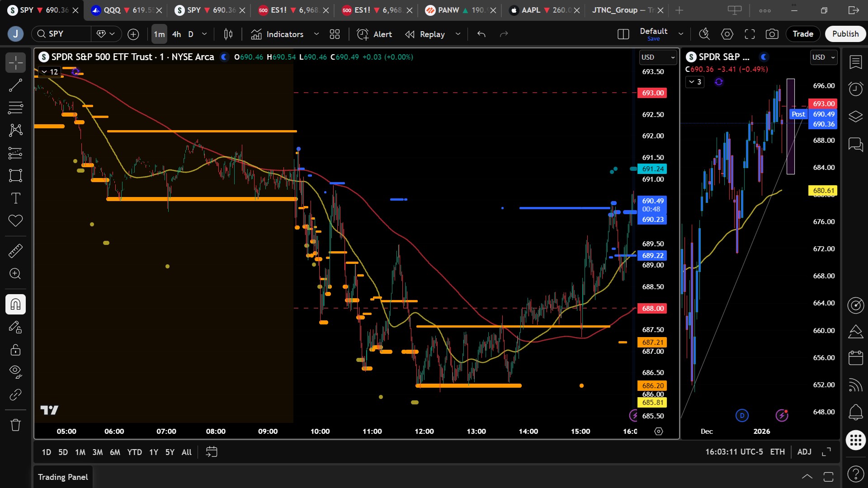Toggle ADJ adjusted data setting
868x488 pixels.
tap(804, 451)
